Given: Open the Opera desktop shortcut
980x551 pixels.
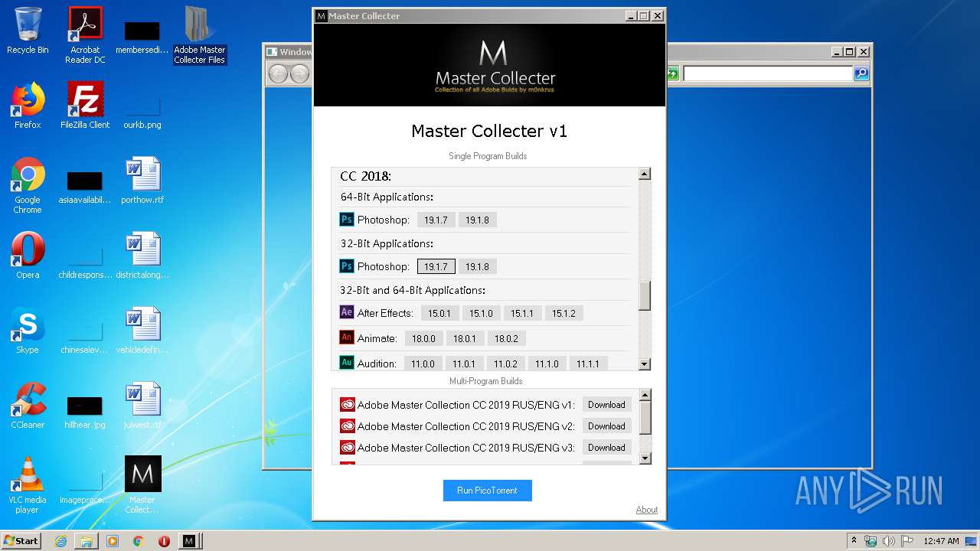Looking at the screenshot, I should tap(28, 255).
